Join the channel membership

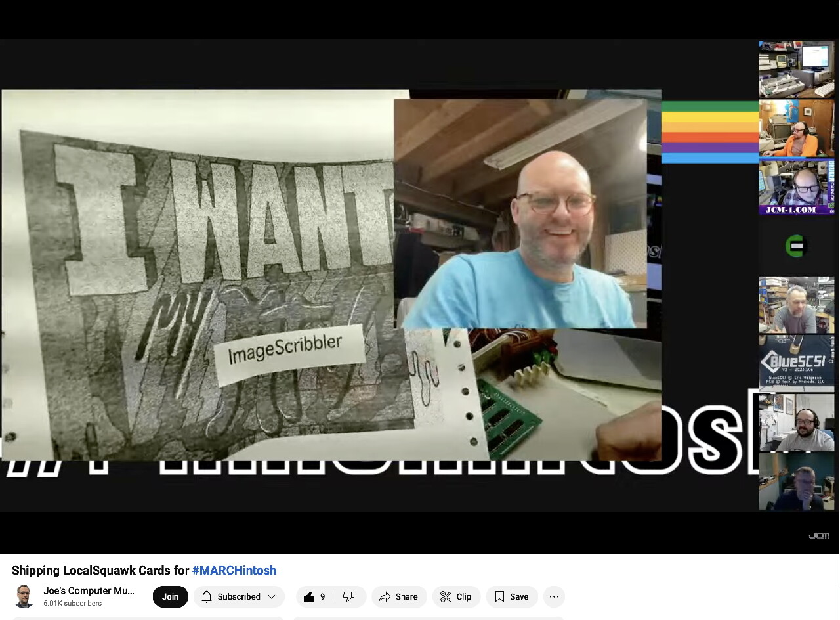tap(170, 596)
